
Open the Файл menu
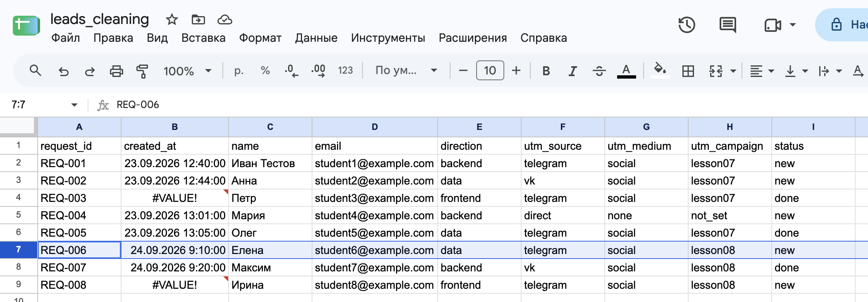click(x=65, y=38)
